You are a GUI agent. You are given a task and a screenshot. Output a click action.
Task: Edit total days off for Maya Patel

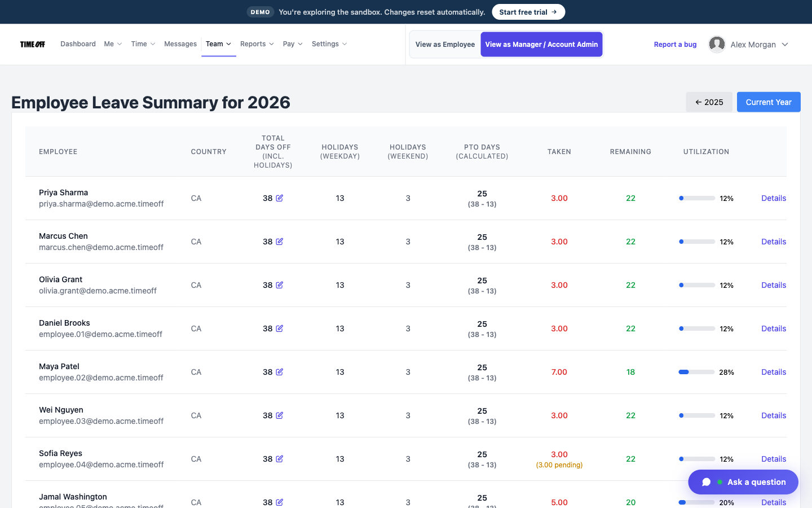280,372
